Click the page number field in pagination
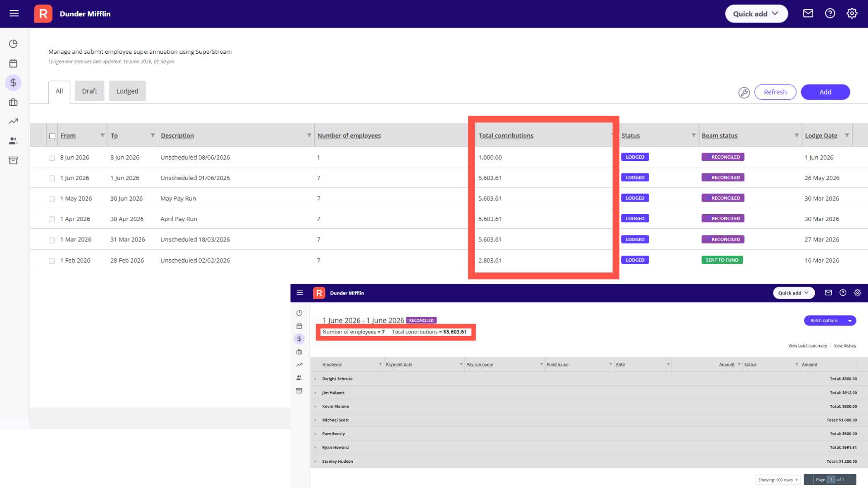 click(x=831, y=480)
